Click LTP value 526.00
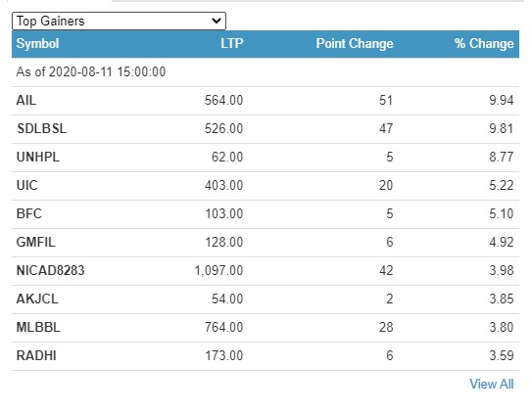The height and width of the screenshot is (414, 532). (x=224, y=129)
